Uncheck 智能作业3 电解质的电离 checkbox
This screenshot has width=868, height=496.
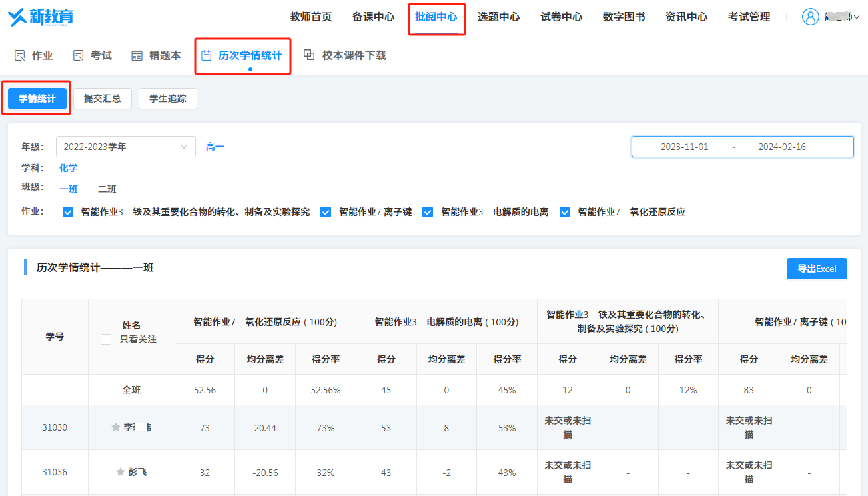(428, 212)
